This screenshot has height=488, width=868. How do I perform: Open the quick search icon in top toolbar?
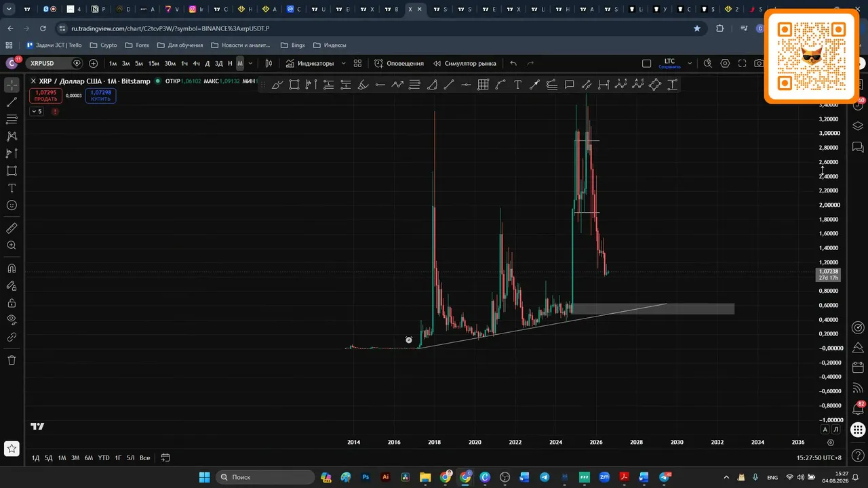[x=708, y=63]
